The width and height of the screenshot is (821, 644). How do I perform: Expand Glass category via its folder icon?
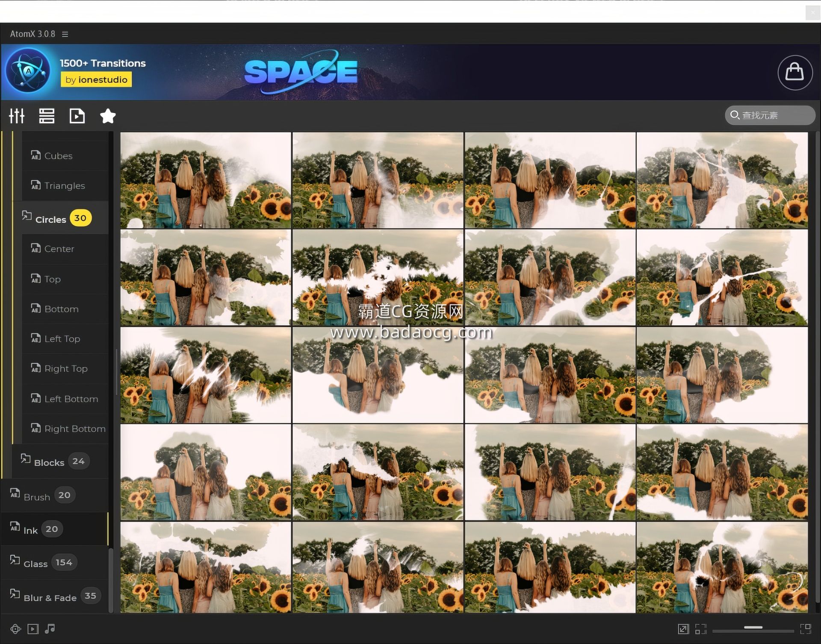point(15,560)
